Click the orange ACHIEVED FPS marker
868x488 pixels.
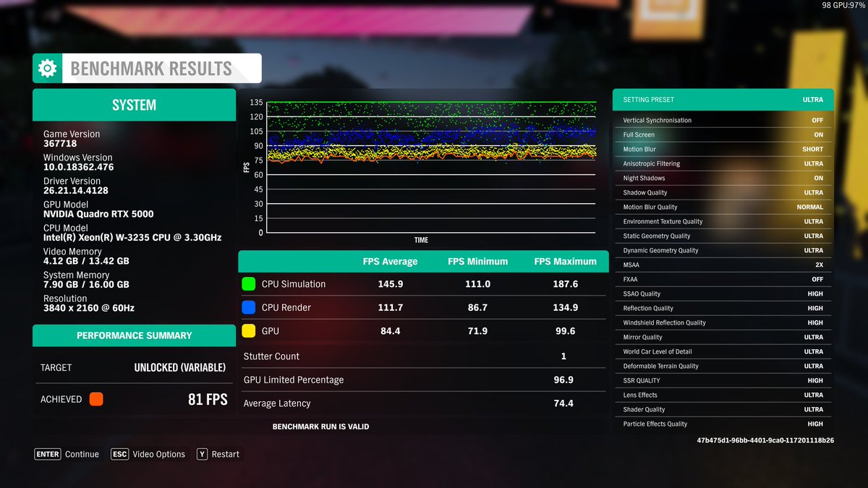(x=98, y=398)
